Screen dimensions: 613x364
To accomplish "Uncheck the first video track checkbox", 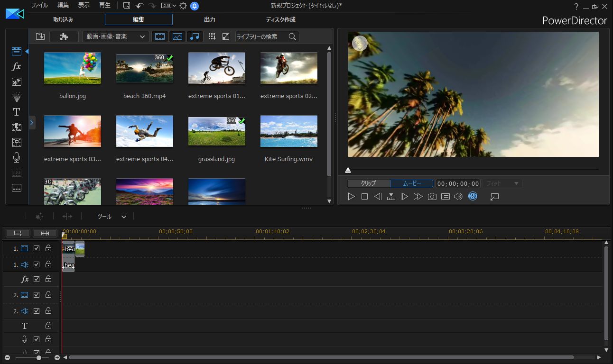I will (x=37, y=248).
